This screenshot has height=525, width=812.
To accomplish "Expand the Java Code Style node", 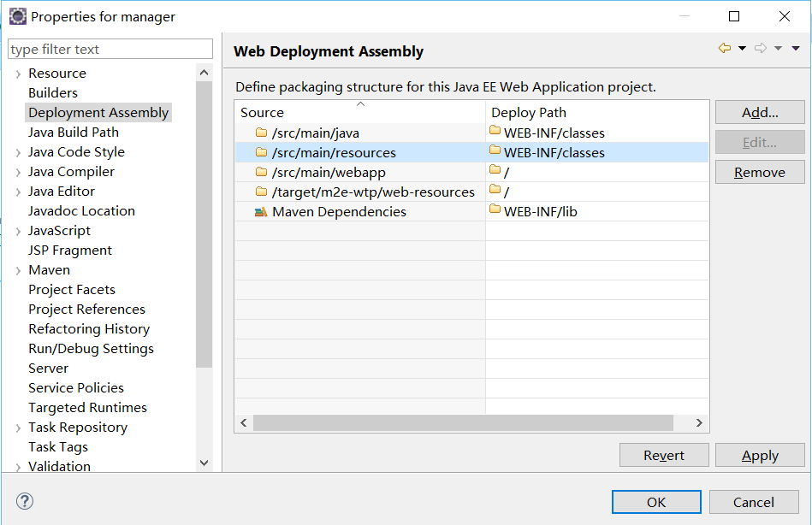I will coord(18,153).
